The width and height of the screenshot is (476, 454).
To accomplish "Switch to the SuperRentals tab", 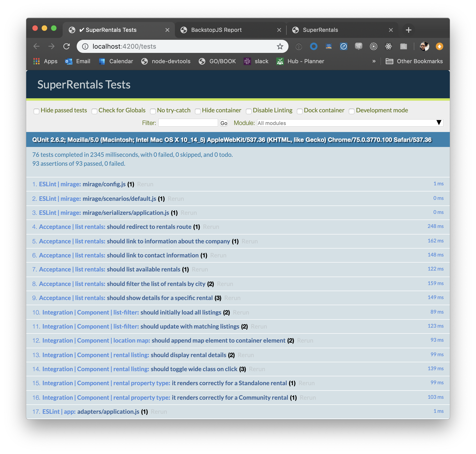I will point(320,30).
